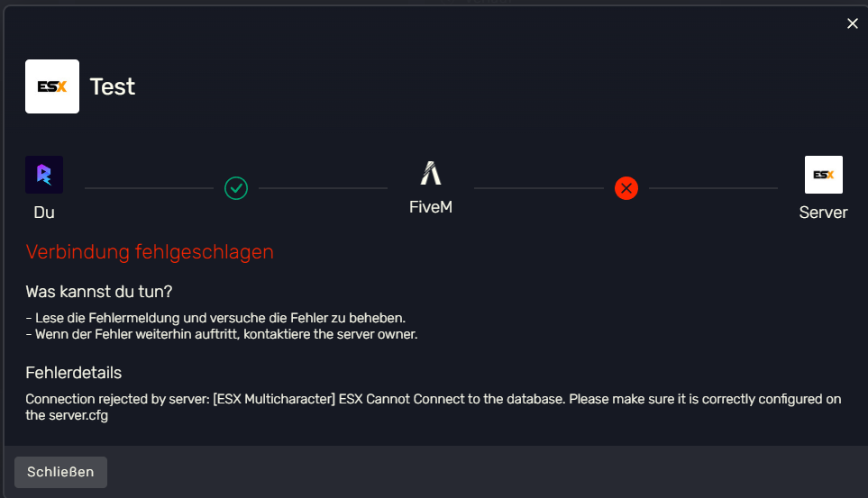Image resolution: width=868 pixels, height=498 pixels.
Task: Click the Verbindung fehlgeschlagen heading
Action: click(x=150, y=252)
